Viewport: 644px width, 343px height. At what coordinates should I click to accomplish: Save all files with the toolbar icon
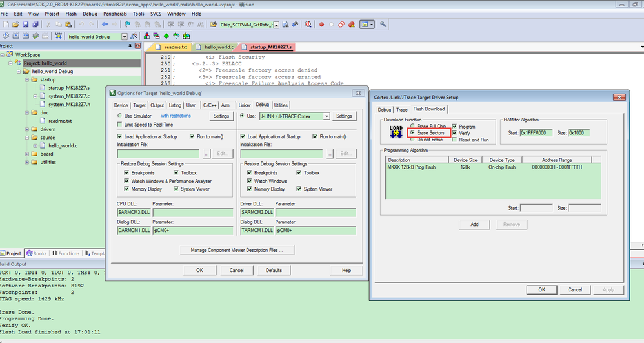[x=35, y=25]
